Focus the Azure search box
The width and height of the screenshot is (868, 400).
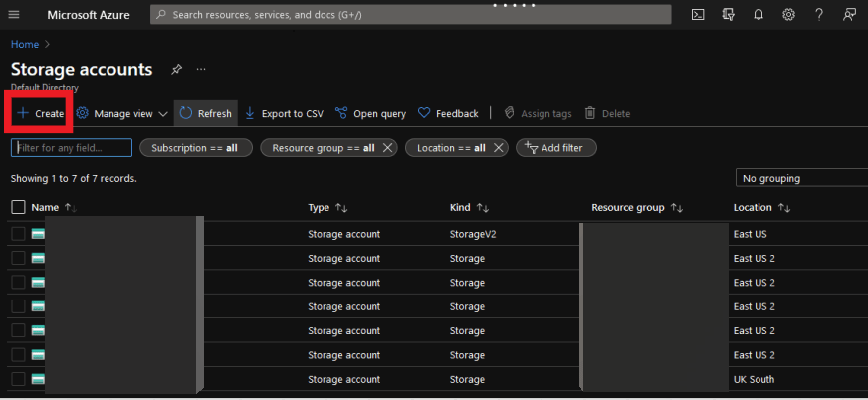pyautogui.click(x=411, y=15)
